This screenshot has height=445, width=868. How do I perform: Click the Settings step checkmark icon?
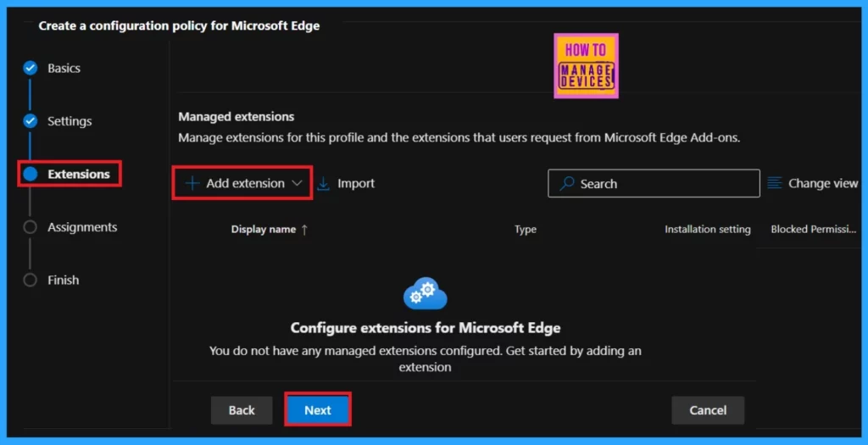30,121
